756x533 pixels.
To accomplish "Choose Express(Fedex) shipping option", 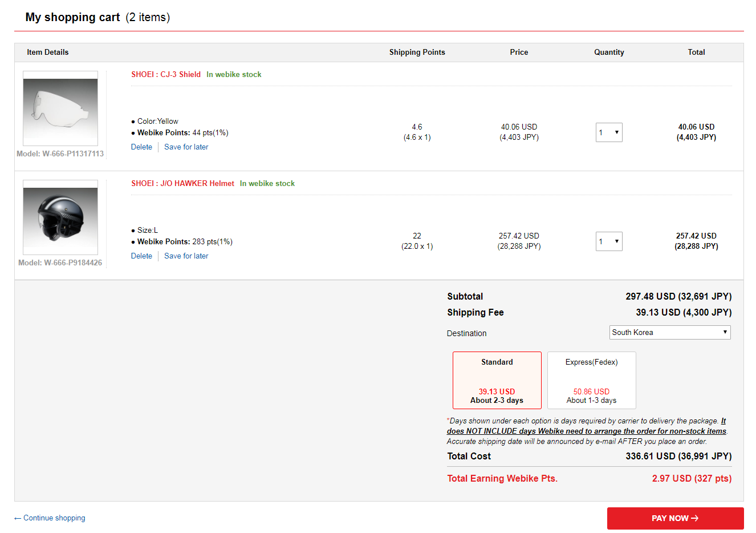I will [591, 380].
